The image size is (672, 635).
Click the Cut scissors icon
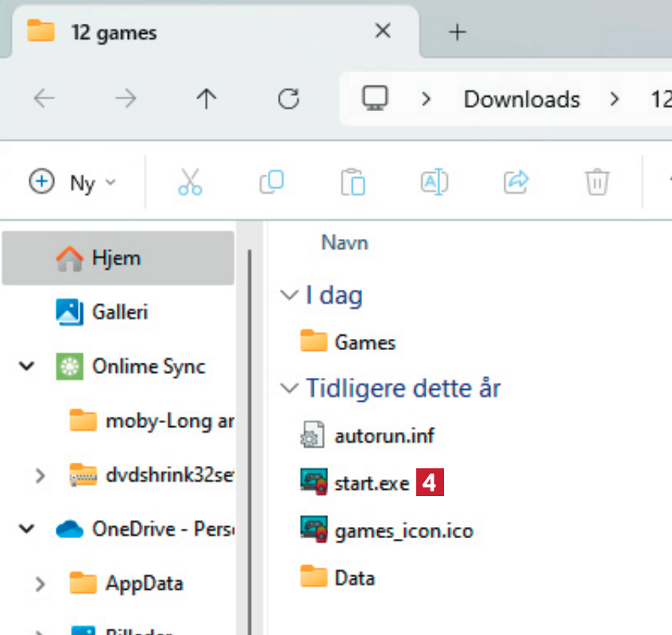click(190, 183)
